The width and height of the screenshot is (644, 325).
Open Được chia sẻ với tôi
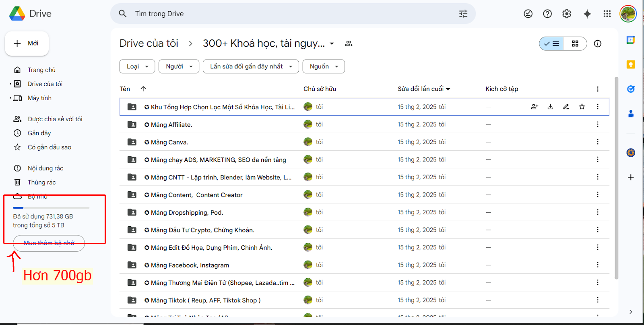tap(55, 119)
